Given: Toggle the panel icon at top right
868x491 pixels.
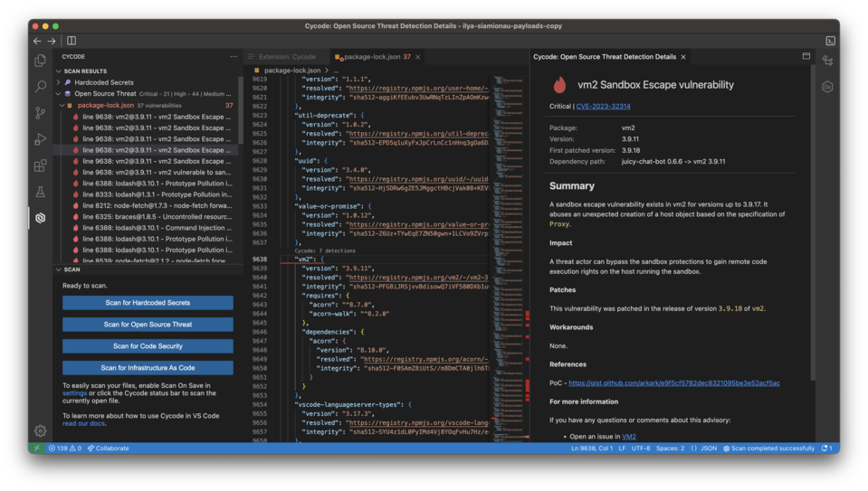Looking at the screenshot, I should (830, 41).
